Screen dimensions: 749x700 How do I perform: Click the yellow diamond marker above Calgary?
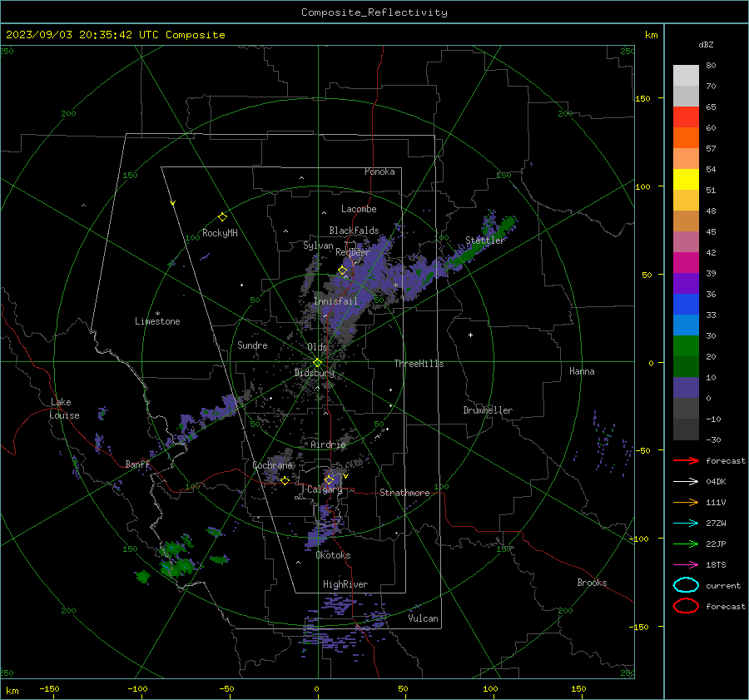pos(329,479)
